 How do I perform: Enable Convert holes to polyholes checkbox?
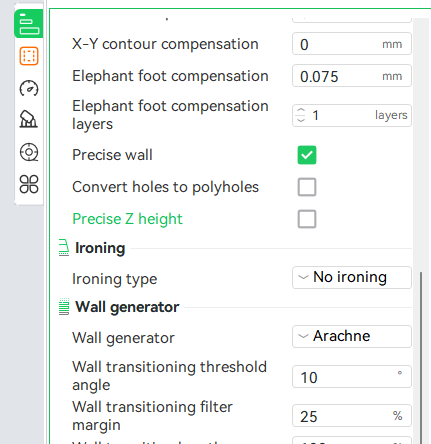pos(307,187)
